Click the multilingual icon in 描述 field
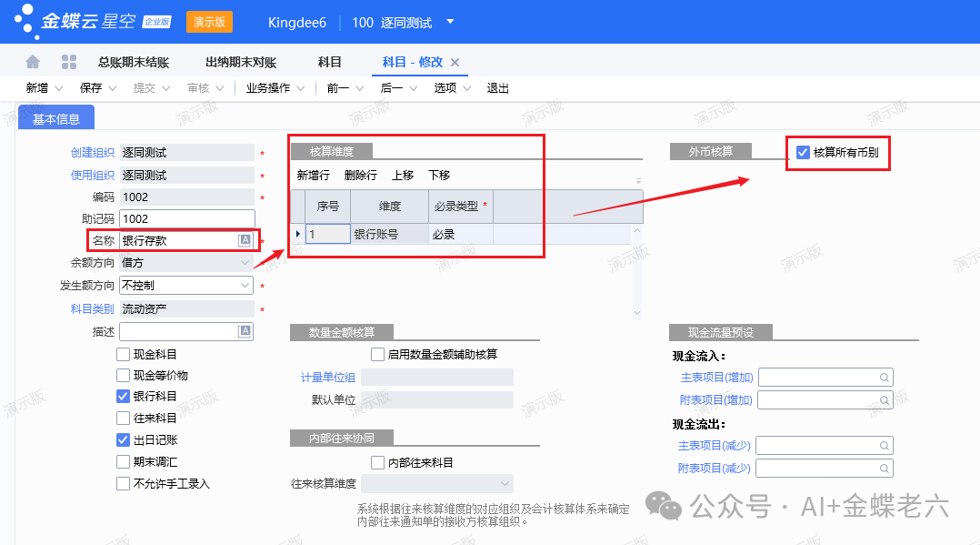Viewport: 980px width, 545px height. coord(245,331)
